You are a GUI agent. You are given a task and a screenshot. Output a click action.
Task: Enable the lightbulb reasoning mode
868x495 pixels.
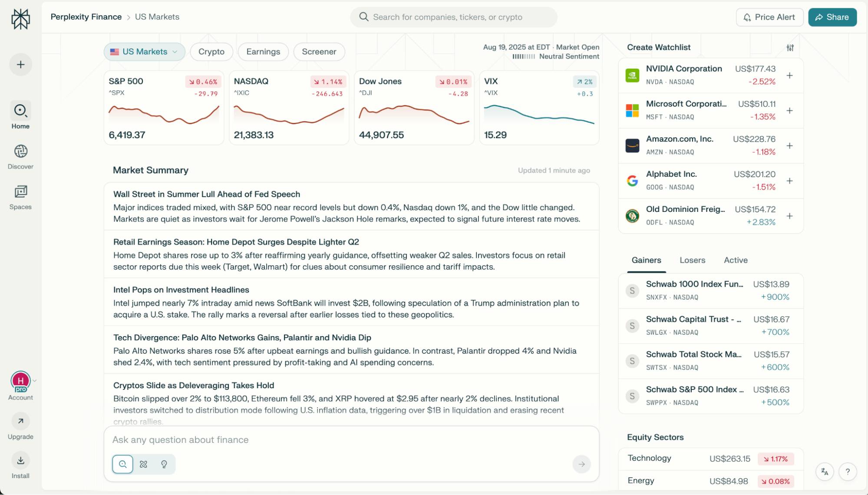point(164,464)
